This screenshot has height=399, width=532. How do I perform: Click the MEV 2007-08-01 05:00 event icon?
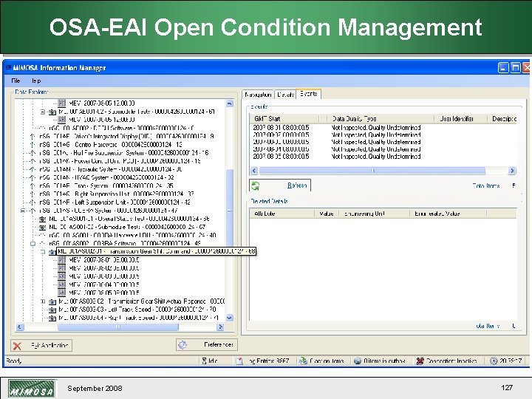62,260
